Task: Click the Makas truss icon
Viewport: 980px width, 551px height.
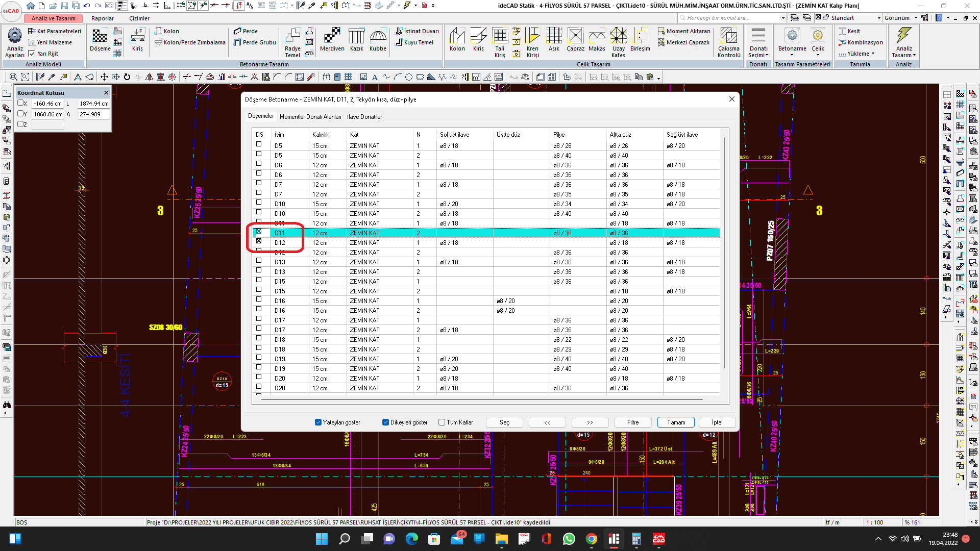Action: [597, 40]
